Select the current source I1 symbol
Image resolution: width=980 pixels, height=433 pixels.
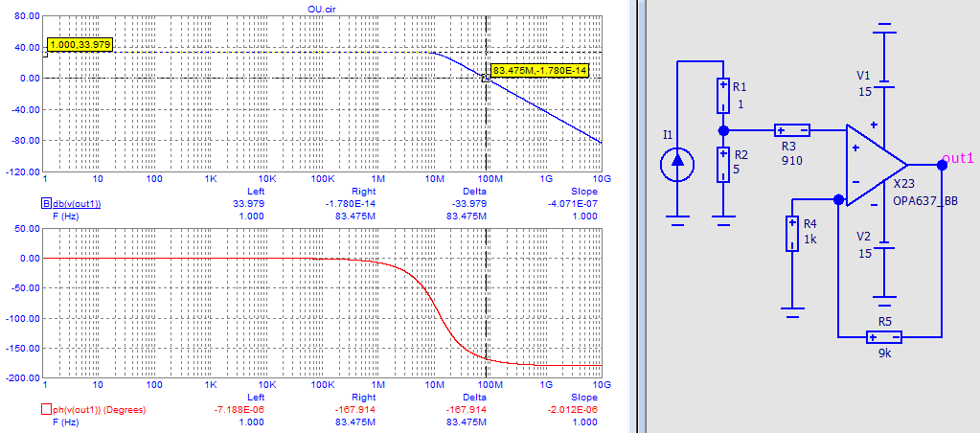[678, 165]
